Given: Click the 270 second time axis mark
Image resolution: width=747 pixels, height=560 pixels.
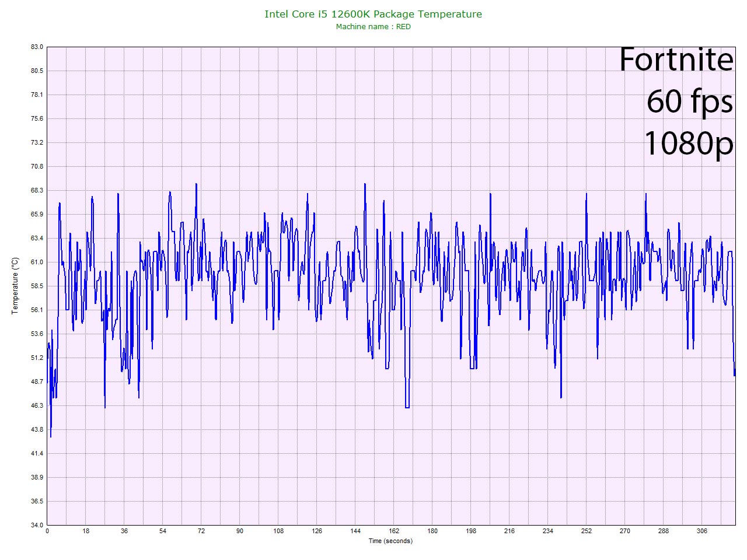Looking at the screenshot, I should [x=625, y=531].
